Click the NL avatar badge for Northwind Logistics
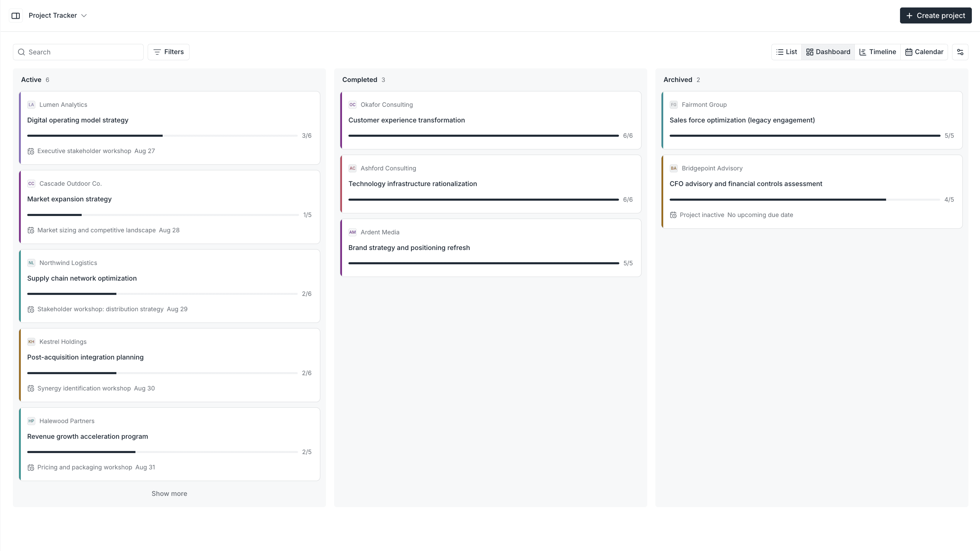Image resolution: width=980 pixels, height=551 pixels. pyautogui.click(x=31, y=263)
